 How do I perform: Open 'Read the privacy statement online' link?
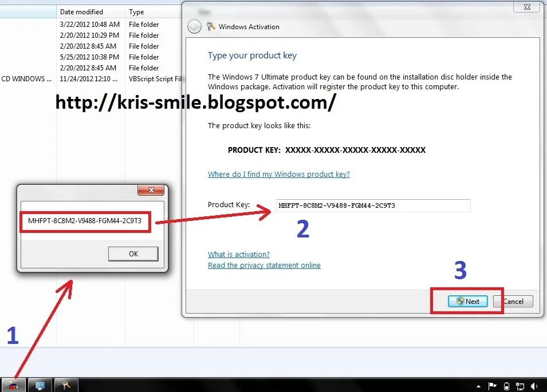[264, 265]
